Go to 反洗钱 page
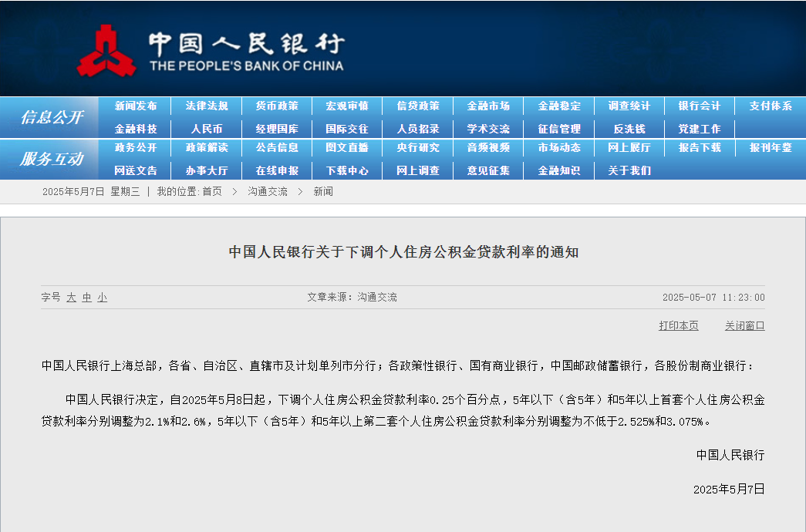 (x=629, y=129)
